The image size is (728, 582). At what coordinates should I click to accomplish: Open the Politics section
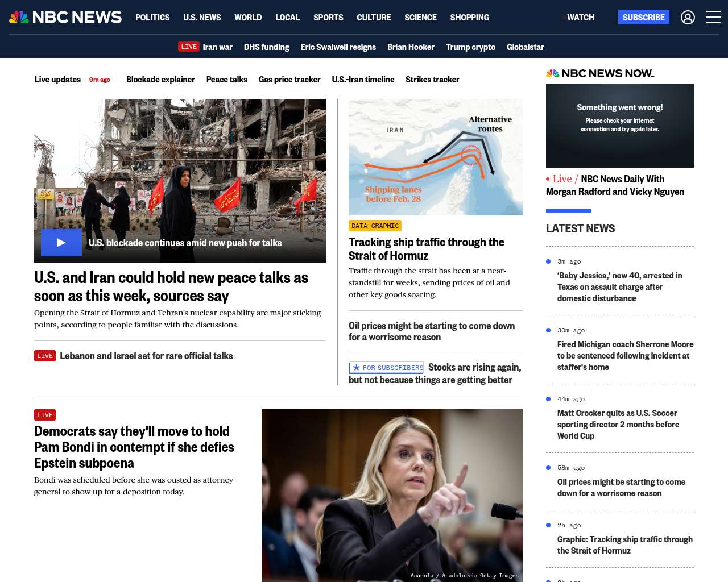coord(152,18)
